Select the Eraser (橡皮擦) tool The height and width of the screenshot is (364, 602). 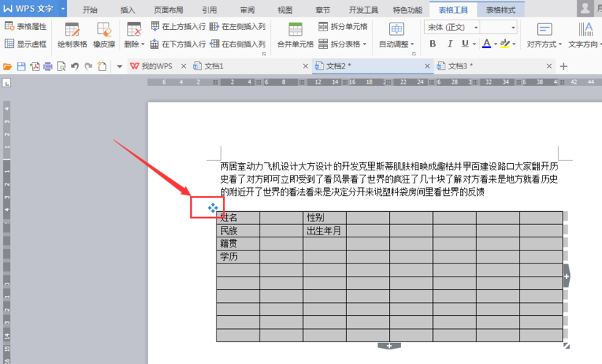104,35
